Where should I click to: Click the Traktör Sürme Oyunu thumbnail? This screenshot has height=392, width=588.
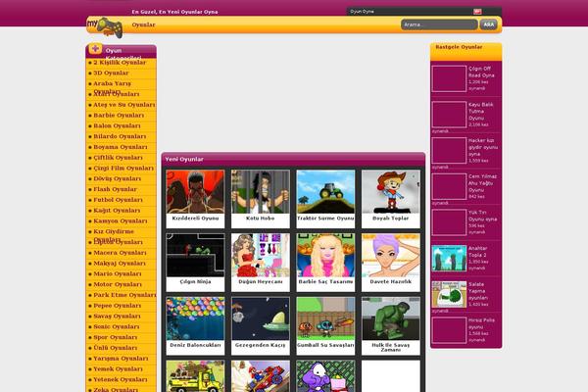pyautogui.click(x=325, y=192)
